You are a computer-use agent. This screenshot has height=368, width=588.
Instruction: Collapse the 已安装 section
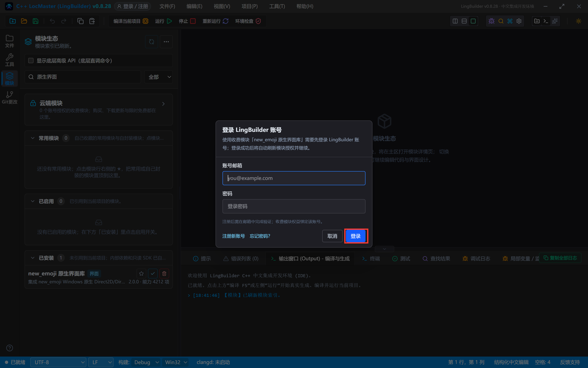(x=32, y=258)
